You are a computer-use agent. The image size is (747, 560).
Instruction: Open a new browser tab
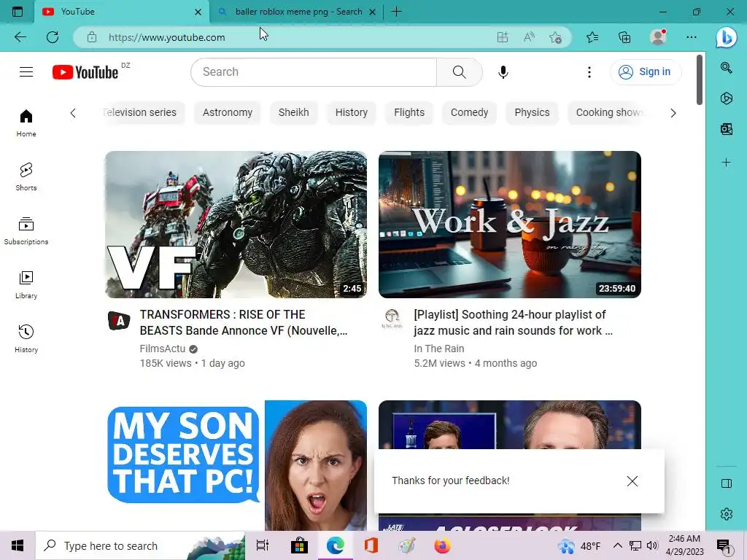pyautogui.click(x=396, y=12)
